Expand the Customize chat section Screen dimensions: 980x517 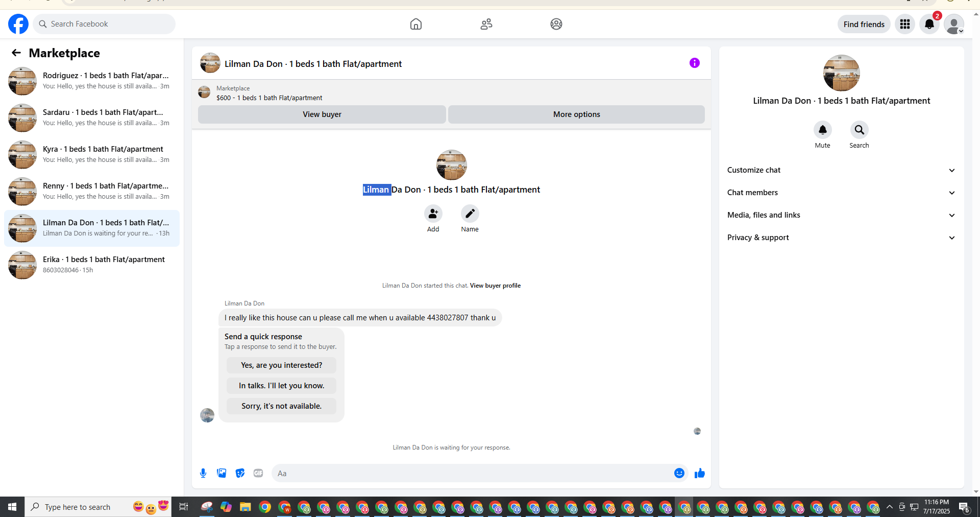point(842,170)
